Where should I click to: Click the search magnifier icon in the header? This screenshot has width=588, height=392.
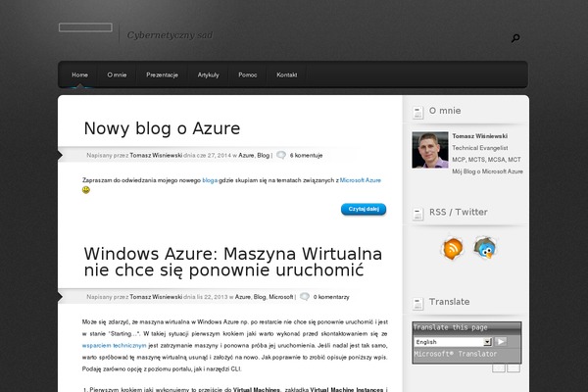point(515,38)
